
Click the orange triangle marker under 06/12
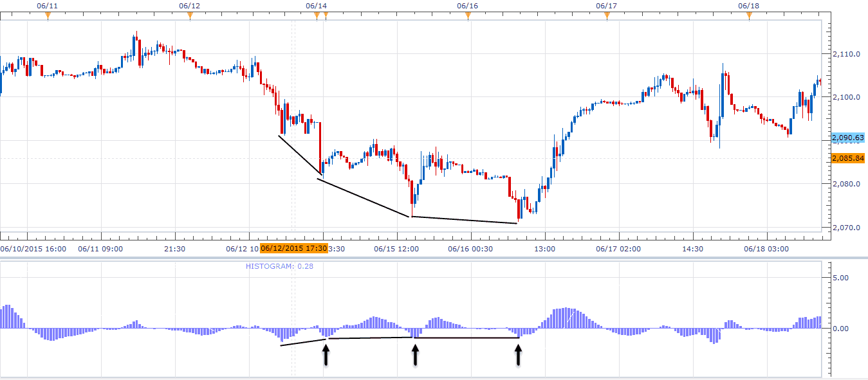tap(190, 16)
